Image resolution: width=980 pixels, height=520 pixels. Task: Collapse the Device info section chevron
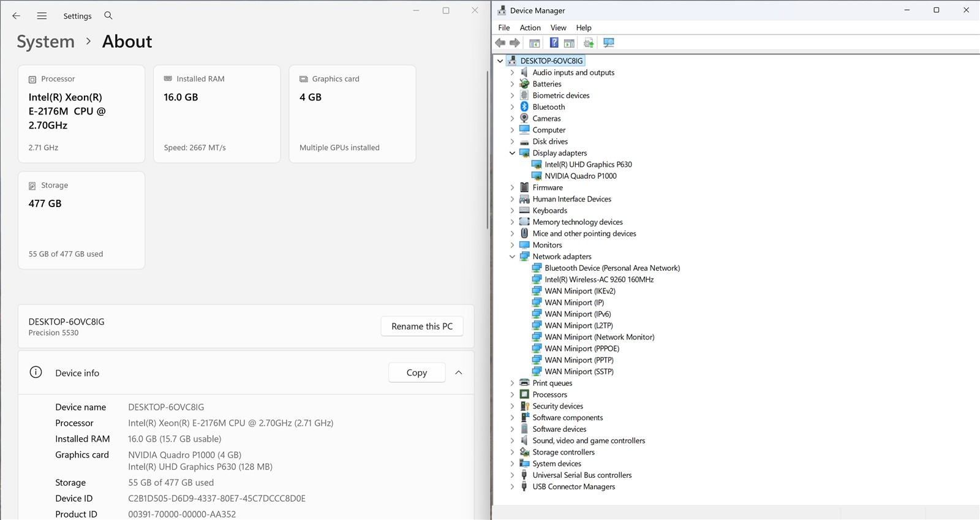459,372
